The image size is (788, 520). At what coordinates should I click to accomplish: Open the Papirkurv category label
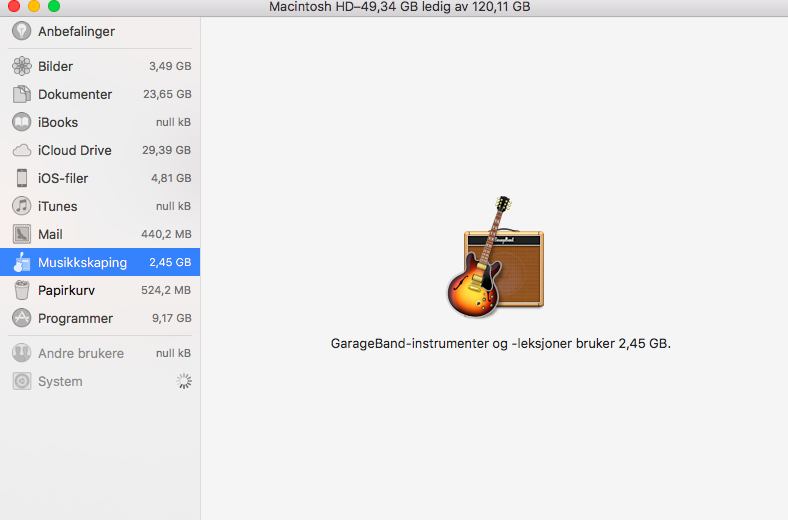pyautogui.click(x=66, y=290)
